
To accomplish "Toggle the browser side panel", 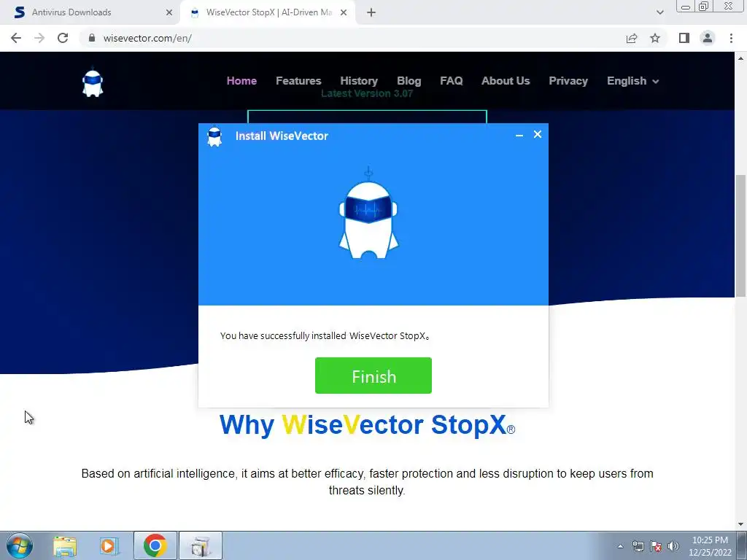I will click(x=684, y=38).
